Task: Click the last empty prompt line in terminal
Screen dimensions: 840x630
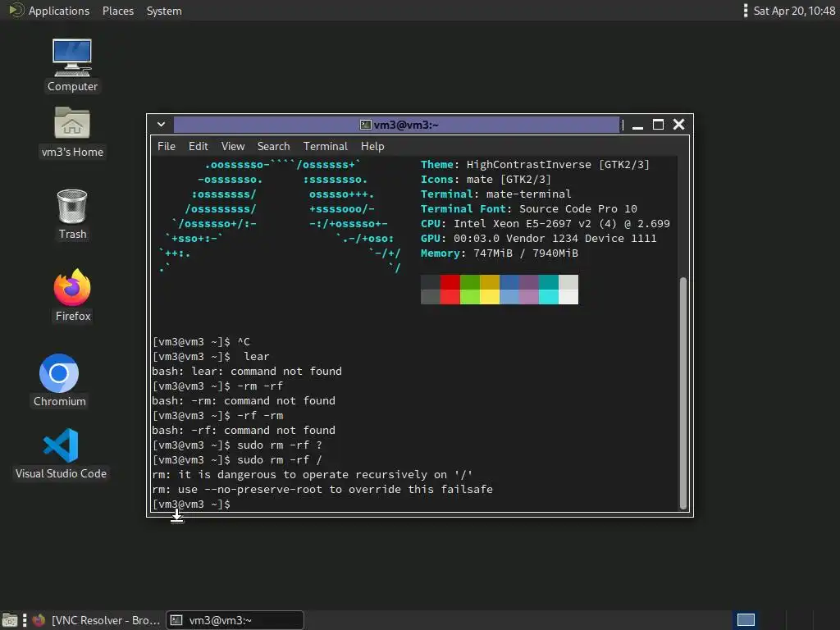Action: [x=191, y=504]
